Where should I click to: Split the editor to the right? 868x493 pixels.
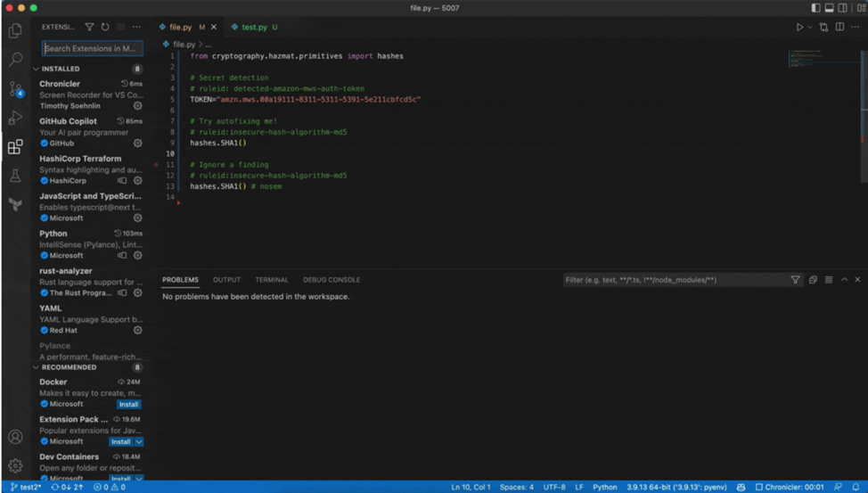pyautogui.click(x=839, y=28)
